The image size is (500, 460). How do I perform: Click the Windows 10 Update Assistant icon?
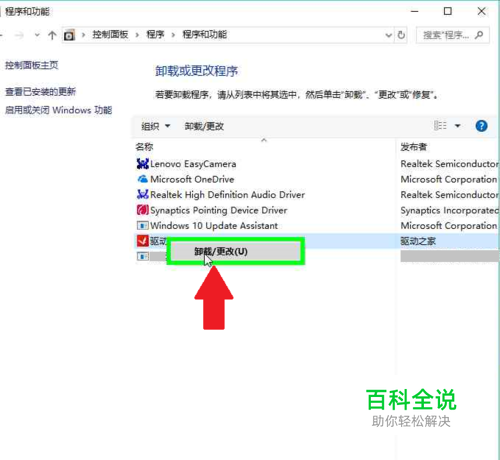[x=143, y=226]
